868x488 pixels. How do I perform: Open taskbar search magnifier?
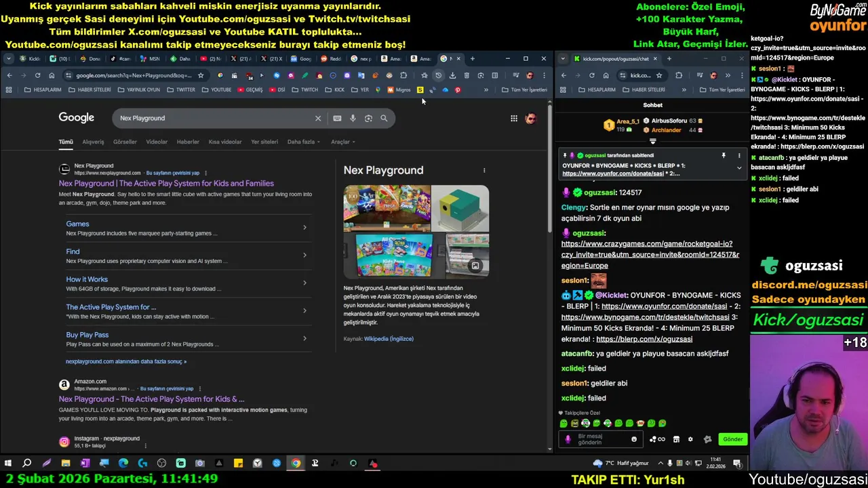(27, 464)
